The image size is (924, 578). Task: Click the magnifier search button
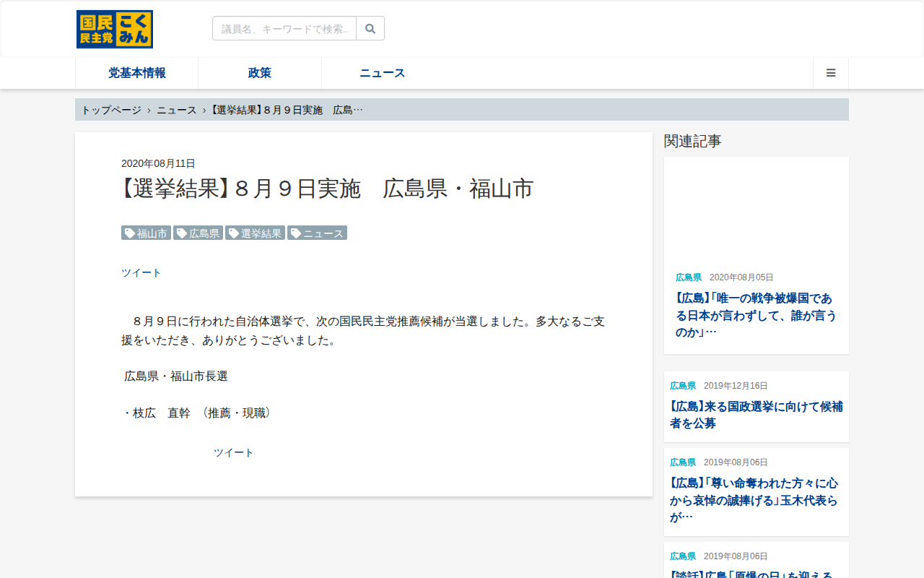[x=370, y=28]
